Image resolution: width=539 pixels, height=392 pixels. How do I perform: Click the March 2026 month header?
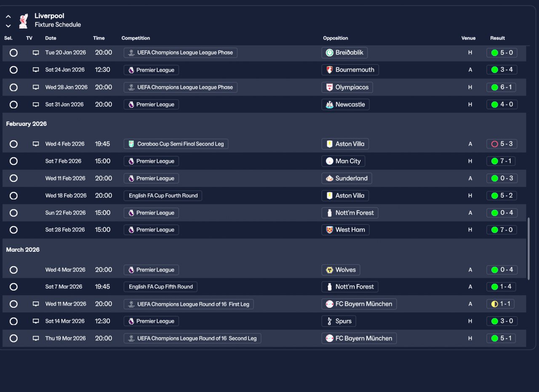pyautogui.click(x=23, y=250)
